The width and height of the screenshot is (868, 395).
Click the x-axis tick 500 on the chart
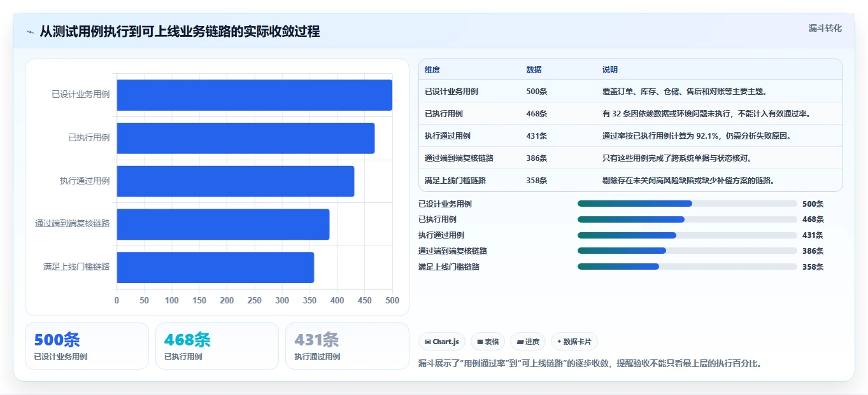pyautogui.click(x=392, y=300)
